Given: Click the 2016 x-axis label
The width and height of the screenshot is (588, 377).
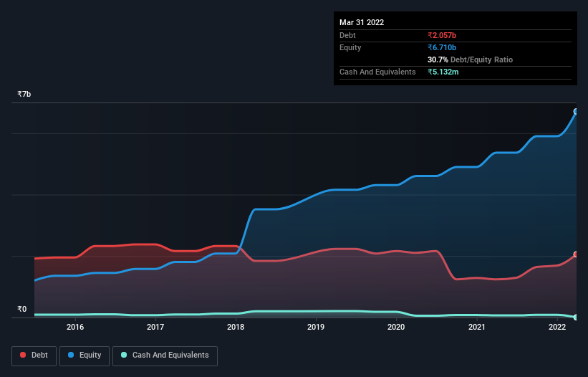Looking at the screenshot, I should (75, 327).
